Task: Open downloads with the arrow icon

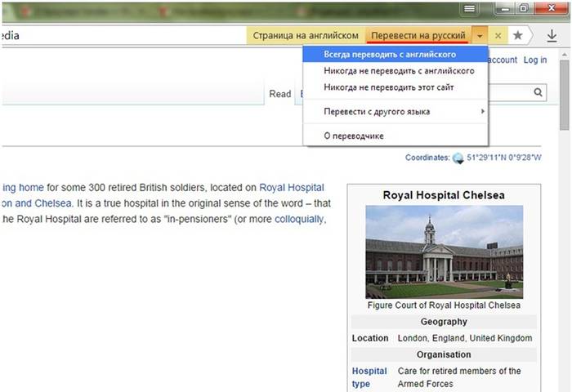Action: tap(552, 36)
